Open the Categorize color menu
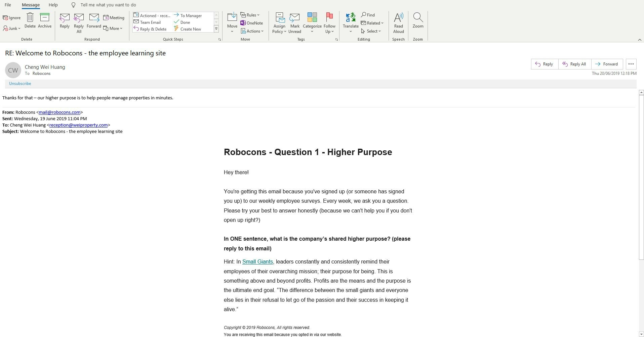 coord(312,23)
